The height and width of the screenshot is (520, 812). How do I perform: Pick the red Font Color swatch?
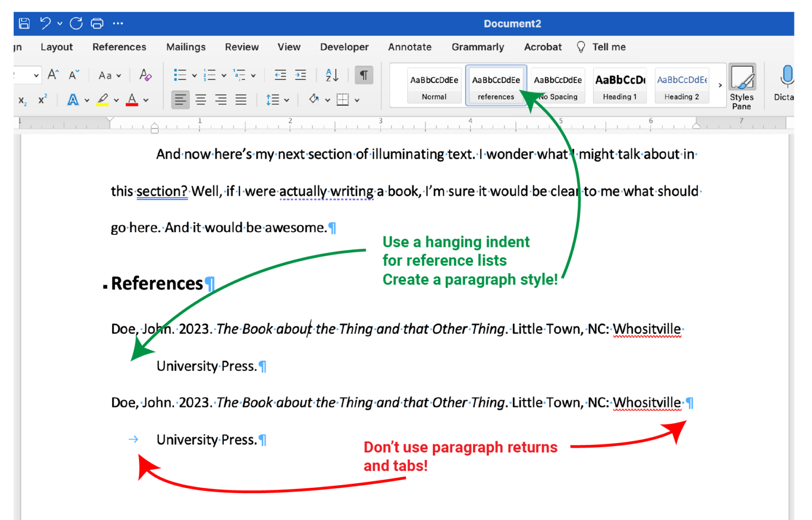(x=132, y=99)
